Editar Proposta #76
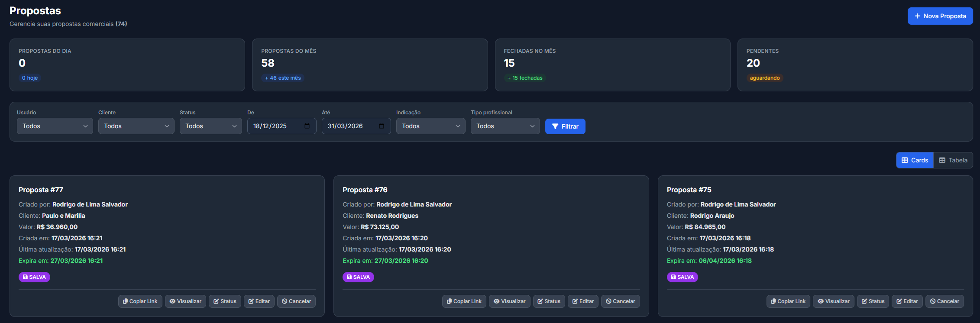The width and height of the screenshot is (980, 323). (583, 301)
